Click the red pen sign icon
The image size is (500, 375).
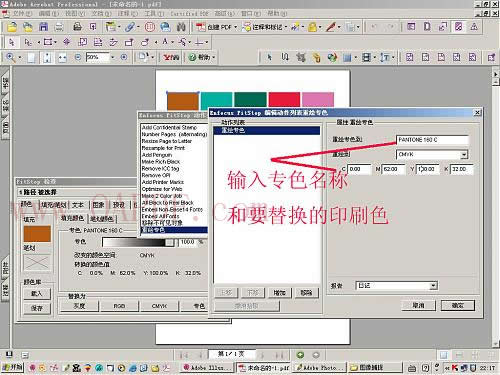point(331,27)
